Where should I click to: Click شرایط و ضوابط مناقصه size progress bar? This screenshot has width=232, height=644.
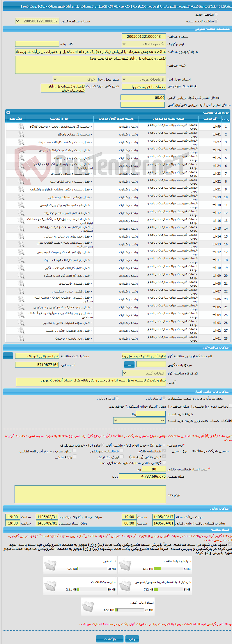169,569
